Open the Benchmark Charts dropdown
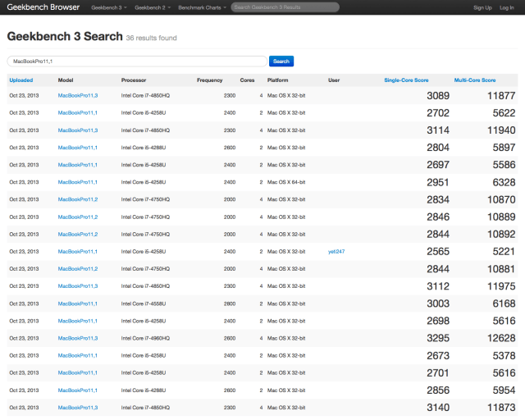Viewport: 525px width, 420px height. click(201, 7)
